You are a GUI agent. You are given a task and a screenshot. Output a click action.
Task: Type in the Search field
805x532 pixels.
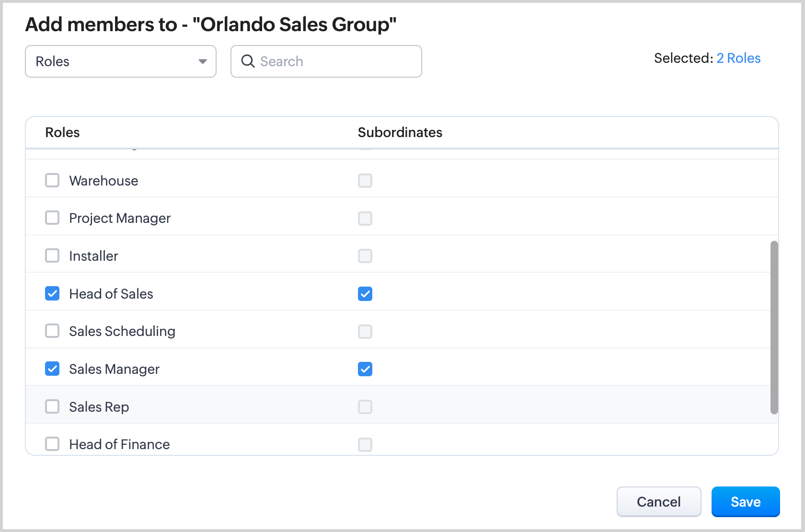[335, 61]
